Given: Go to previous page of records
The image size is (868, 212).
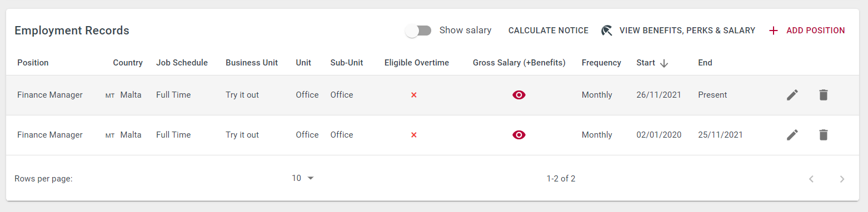Looking at the screenshot, I should (811, 179).
